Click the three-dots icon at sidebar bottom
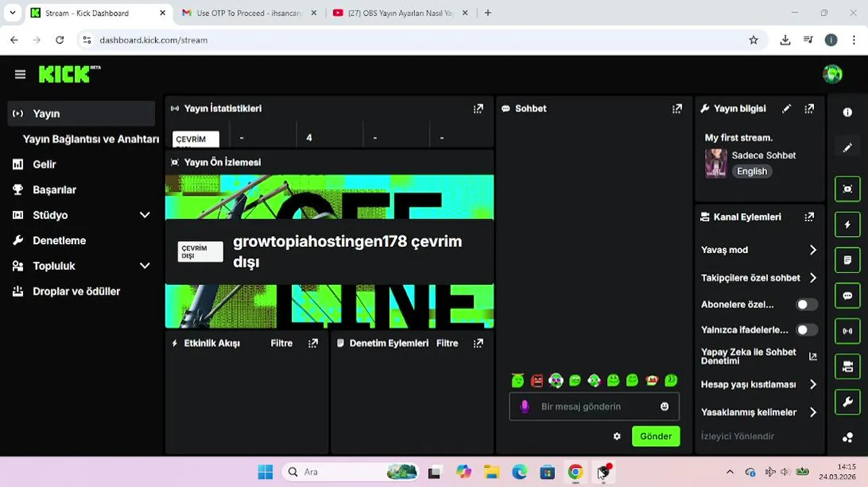The height and width of the screenshot is (487, 868). (847, 438)
